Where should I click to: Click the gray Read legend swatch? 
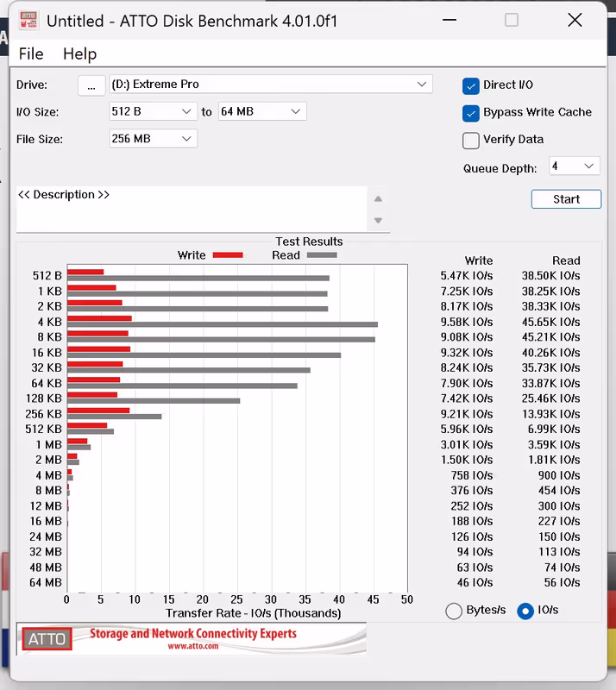click(x=322, y=255)
